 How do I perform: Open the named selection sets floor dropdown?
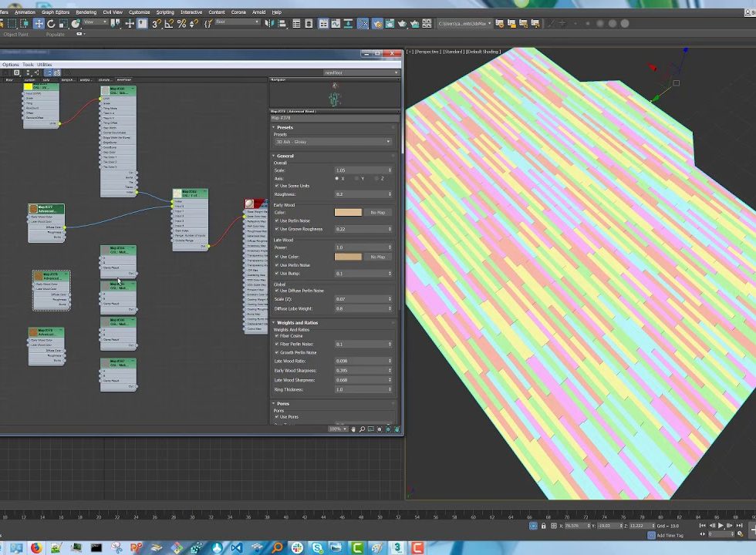point(238,22)
